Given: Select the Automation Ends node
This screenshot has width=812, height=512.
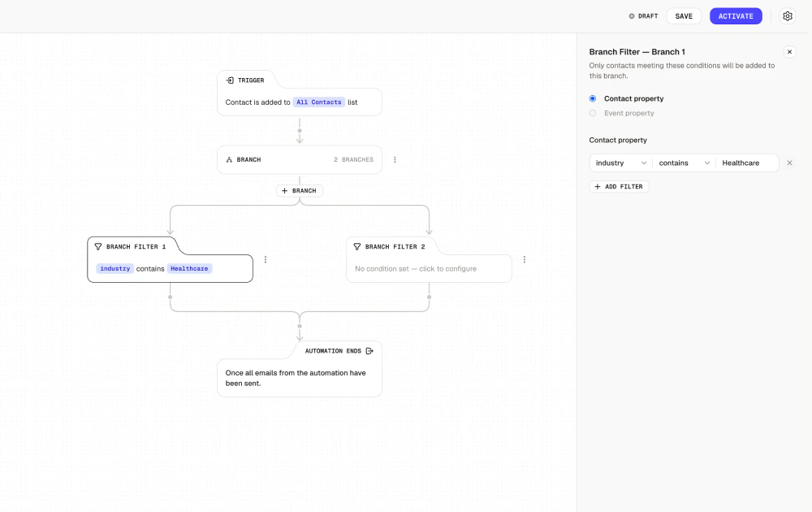Looking at the screenshot, I should [x=300, y=369].
